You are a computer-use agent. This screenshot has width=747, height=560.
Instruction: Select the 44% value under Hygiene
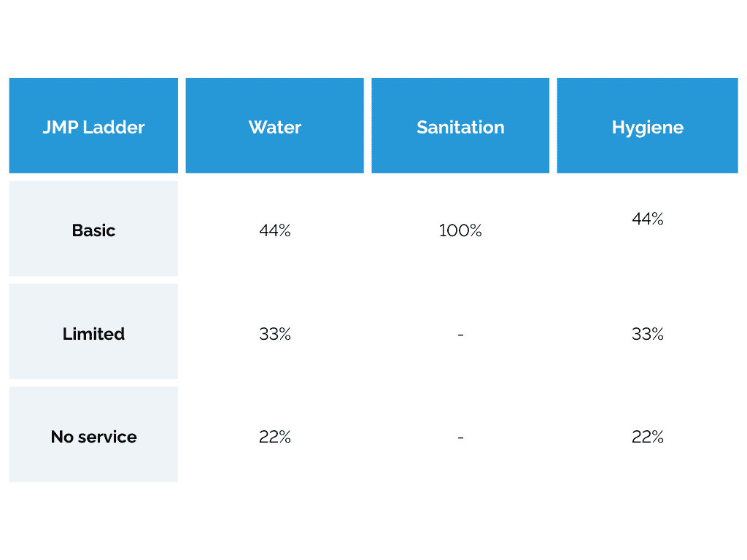click(648, 219)
